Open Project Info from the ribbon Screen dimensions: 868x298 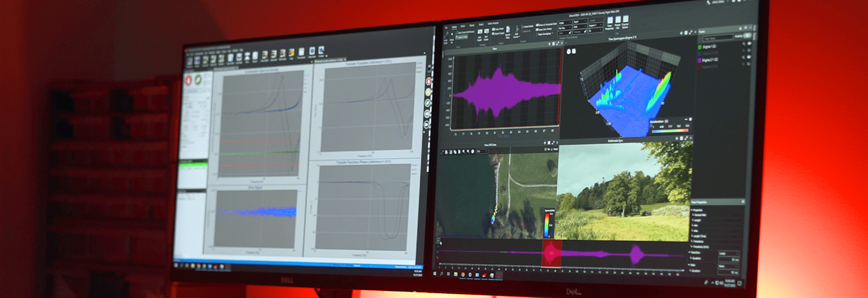coord(617,22)
